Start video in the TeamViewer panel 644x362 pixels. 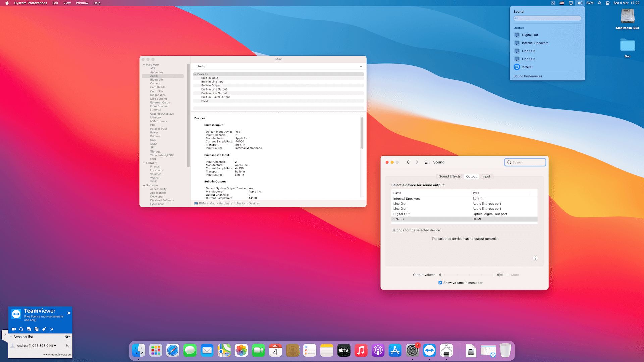(x=14, y=329)
